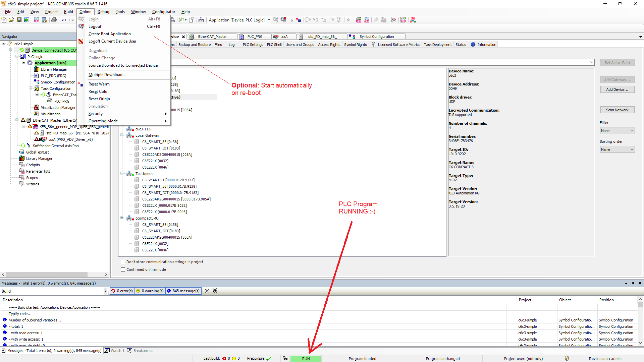
Task: Click the Save project toolbar icon
Action: click(19, 20)
